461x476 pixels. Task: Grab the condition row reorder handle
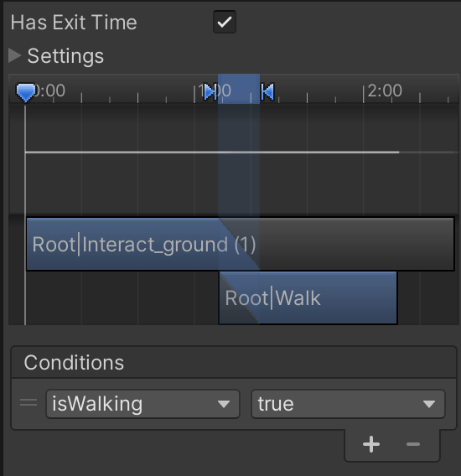click(x=28, y=403)
